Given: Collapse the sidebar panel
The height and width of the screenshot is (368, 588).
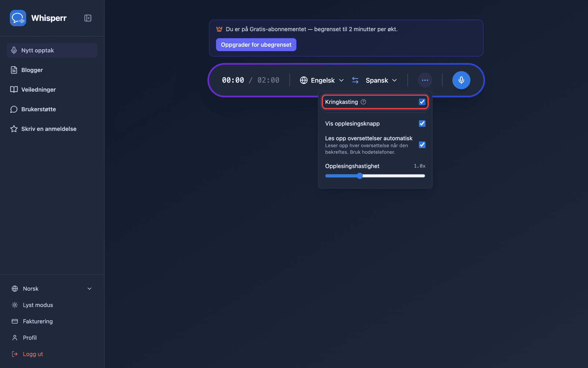Looking at the screenshot, I should [88, 18].
